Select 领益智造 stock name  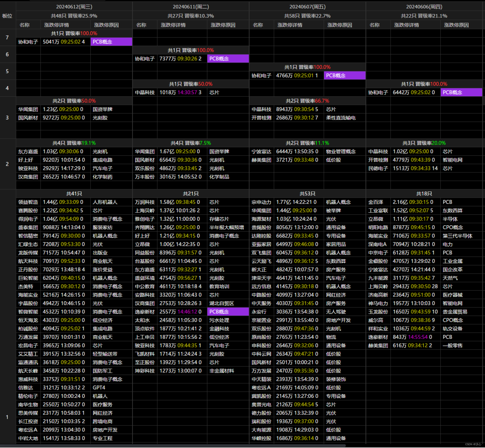(x=28, y=202)
